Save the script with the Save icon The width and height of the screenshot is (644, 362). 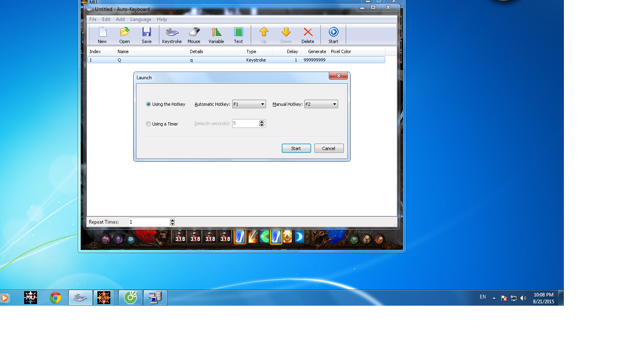[147, 35]
